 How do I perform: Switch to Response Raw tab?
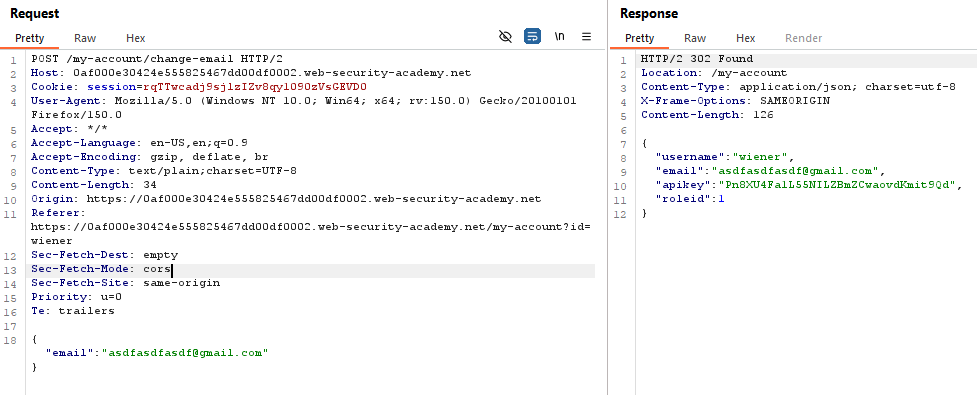tap(695, 38)
